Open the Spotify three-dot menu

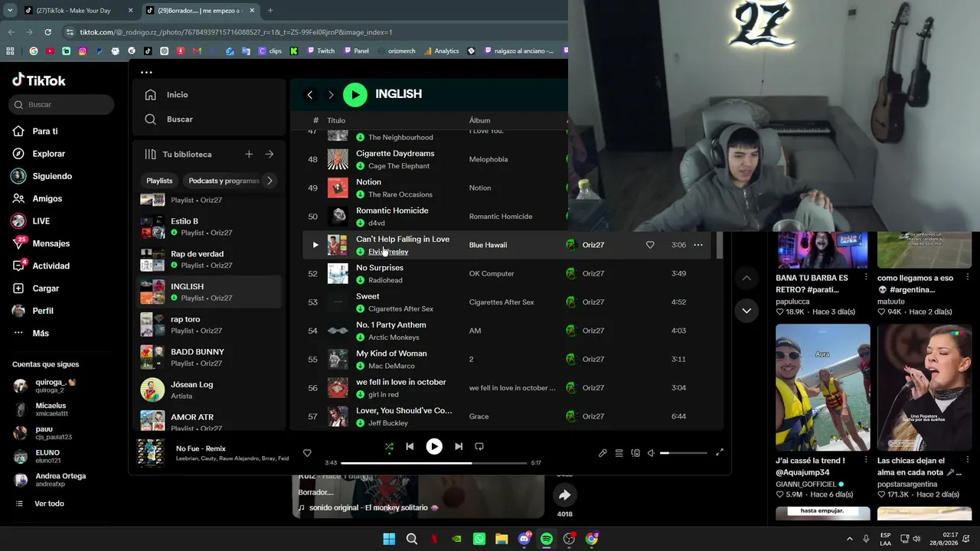click(146, 73)
